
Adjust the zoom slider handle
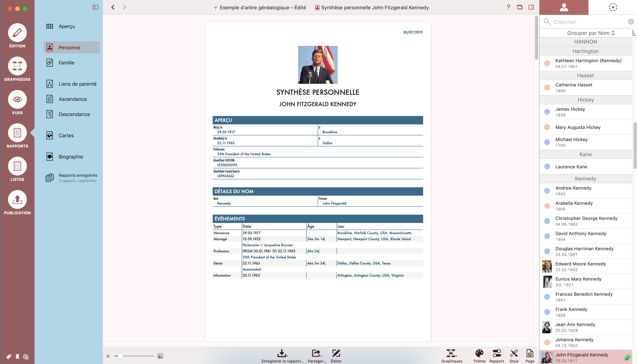120,356
